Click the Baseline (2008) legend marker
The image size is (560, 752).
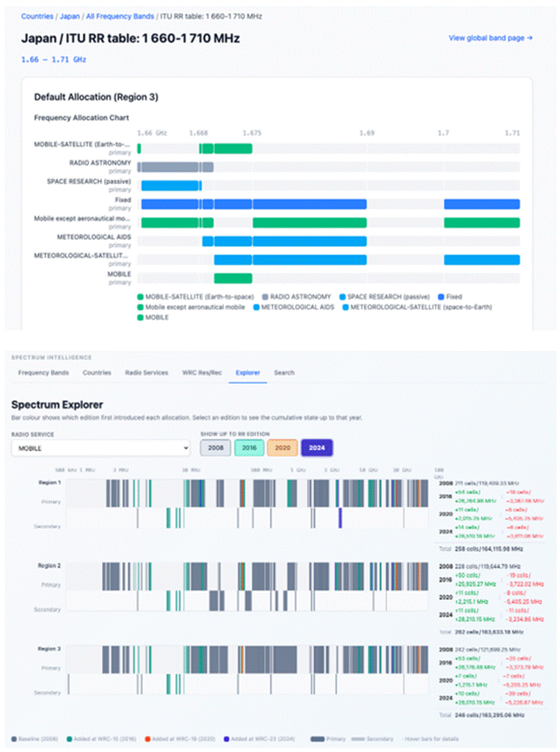tap(14, 739)
